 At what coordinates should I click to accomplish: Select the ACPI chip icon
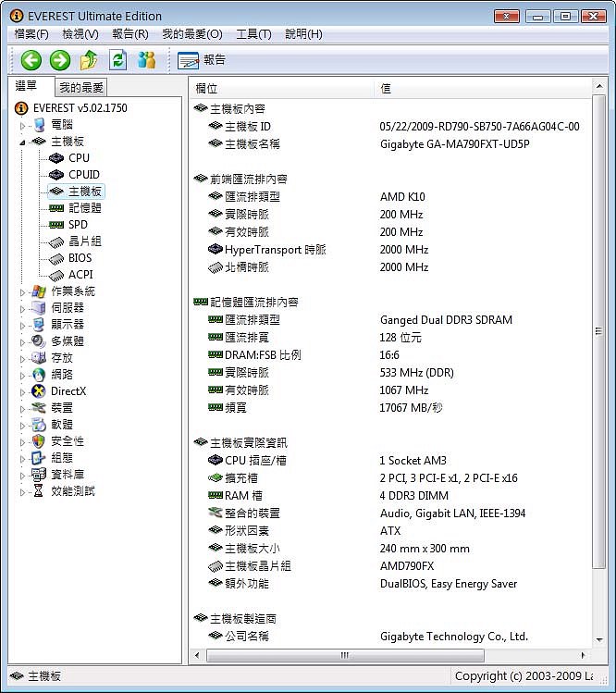[56, 275]
